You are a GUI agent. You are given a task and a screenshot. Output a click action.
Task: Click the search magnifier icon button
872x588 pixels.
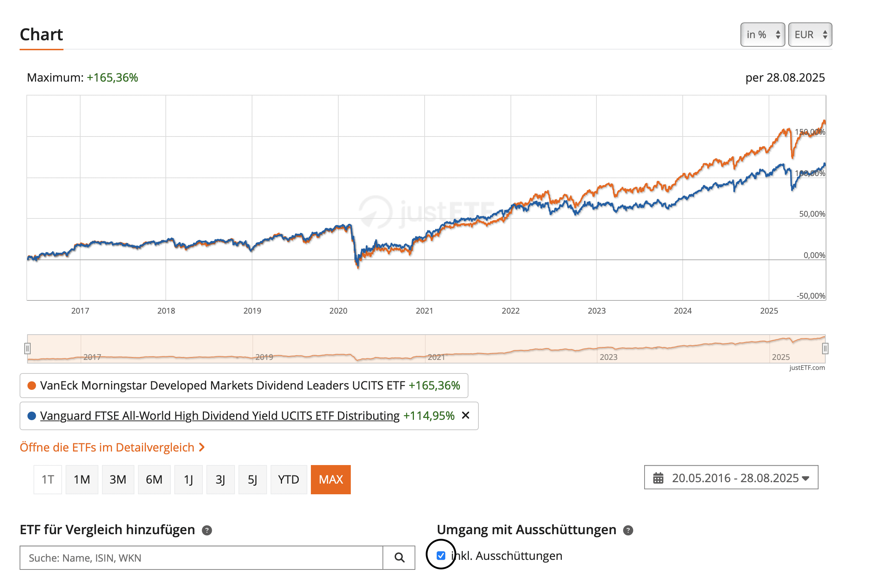click(x=399, y=558)
